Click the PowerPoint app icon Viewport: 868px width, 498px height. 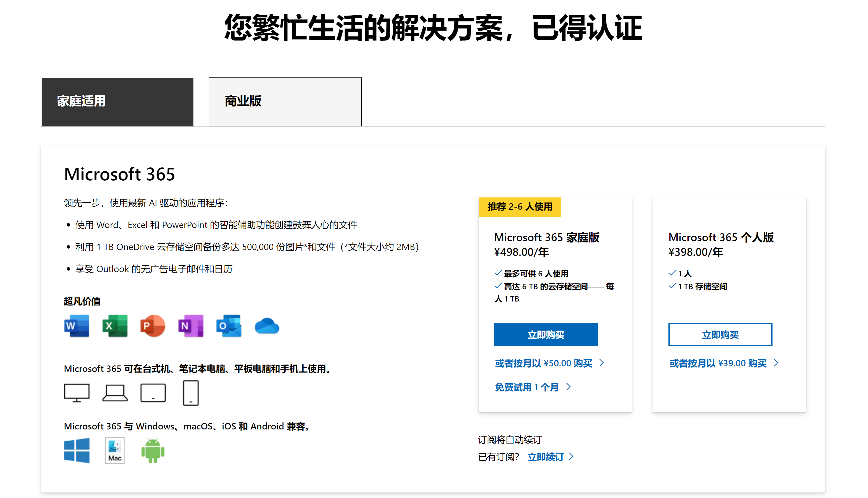pos(152,326)
